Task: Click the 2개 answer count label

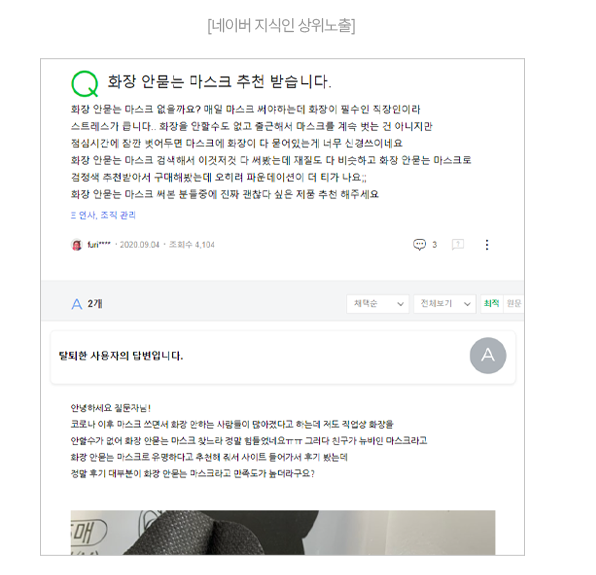Action: coord(95,304)
